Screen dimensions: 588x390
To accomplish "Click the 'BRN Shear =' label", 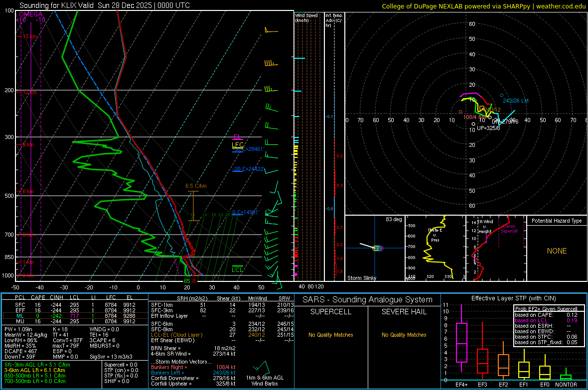I will [166, 348].
